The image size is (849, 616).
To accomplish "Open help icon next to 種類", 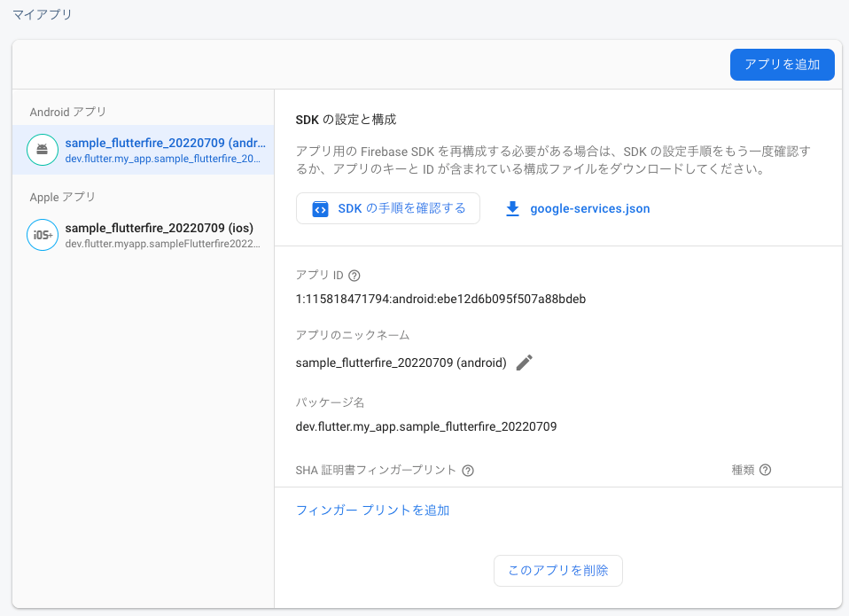I will pos(765,470).
